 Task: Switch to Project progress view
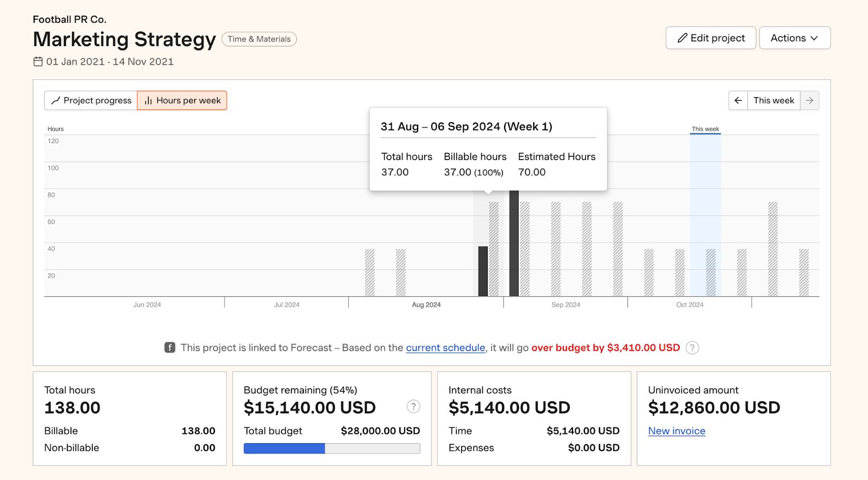91,100
